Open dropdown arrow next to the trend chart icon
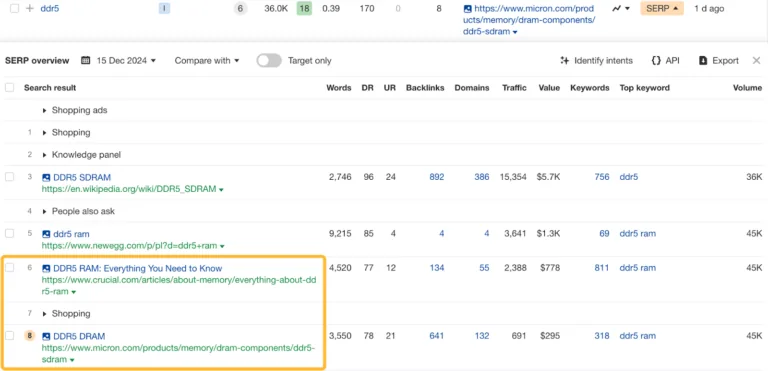The image size is (768, 371). [627, 9]
